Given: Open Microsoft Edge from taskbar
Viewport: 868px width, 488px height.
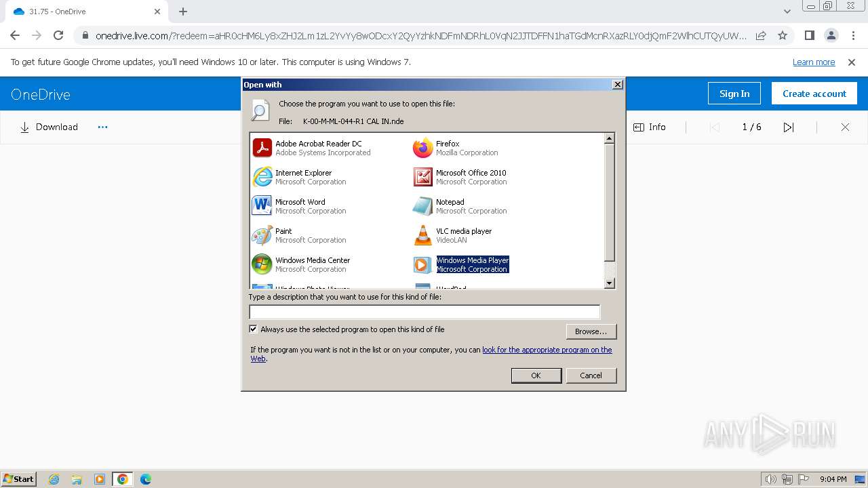Looking at the screenshot, I should click(145, 479).
